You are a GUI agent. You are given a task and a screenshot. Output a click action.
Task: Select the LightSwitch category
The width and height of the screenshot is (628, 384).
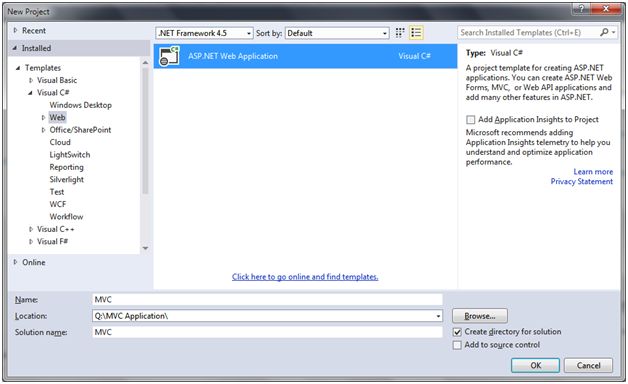70,155
